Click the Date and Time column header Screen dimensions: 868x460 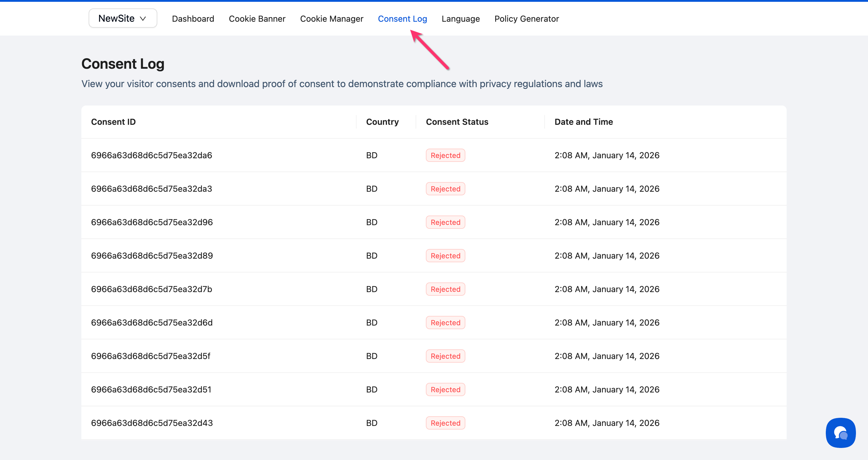click(x=583, y=122)
